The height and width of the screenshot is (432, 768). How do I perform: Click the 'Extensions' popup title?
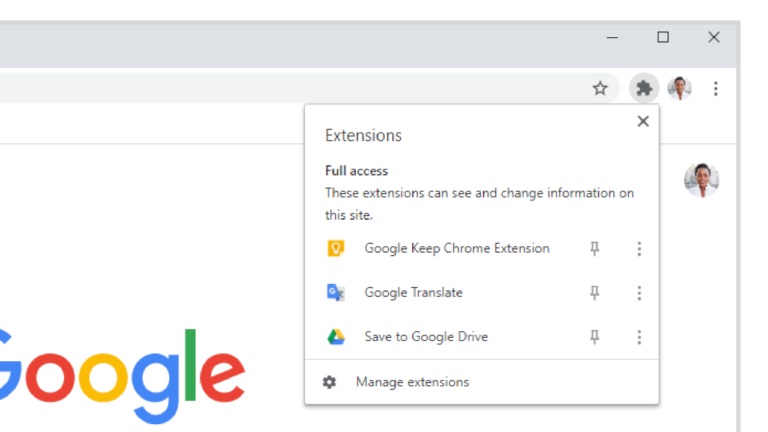coord(363,135)
